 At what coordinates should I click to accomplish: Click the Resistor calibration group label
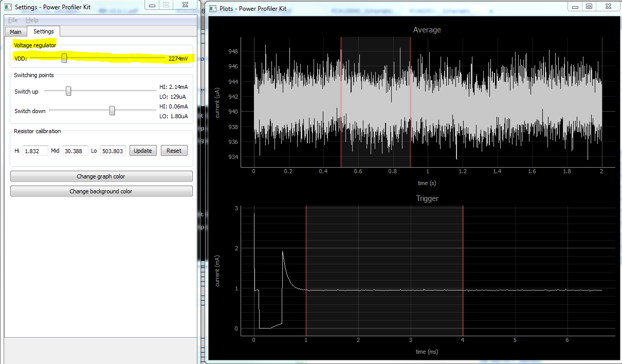coord(37,131)
